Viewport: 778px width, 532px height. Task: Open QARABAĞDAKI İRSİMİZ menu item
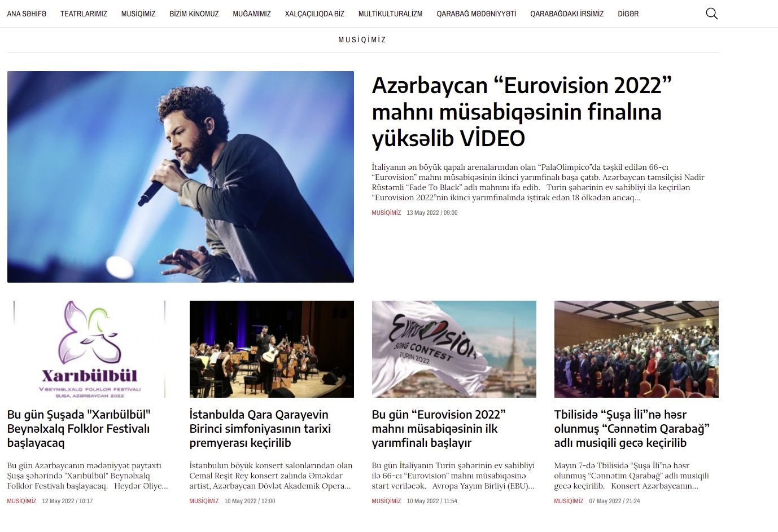(567, 14)
